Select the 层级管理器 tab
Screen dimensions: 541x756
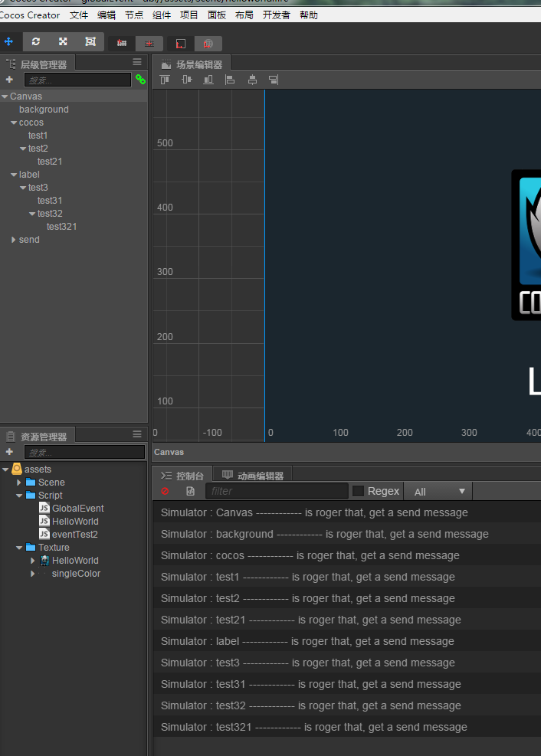click(x=37, y=64)
